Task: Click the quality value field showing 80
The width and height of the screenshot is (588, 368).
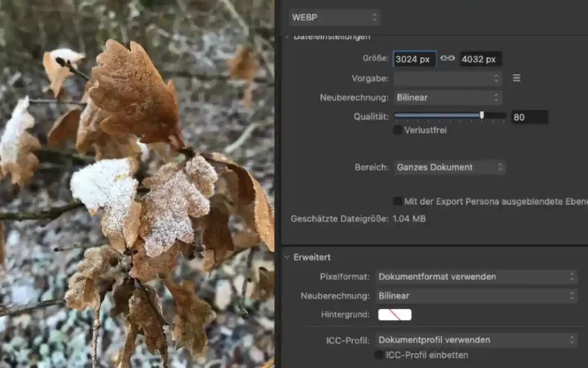Action: (x=530, y=117)
